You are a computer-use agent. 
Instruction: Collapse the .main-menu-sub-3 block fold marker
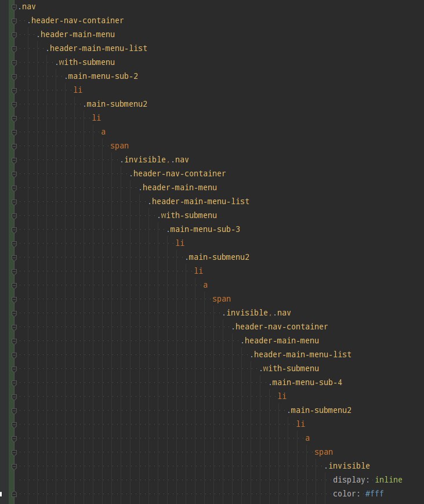point(14,230)
